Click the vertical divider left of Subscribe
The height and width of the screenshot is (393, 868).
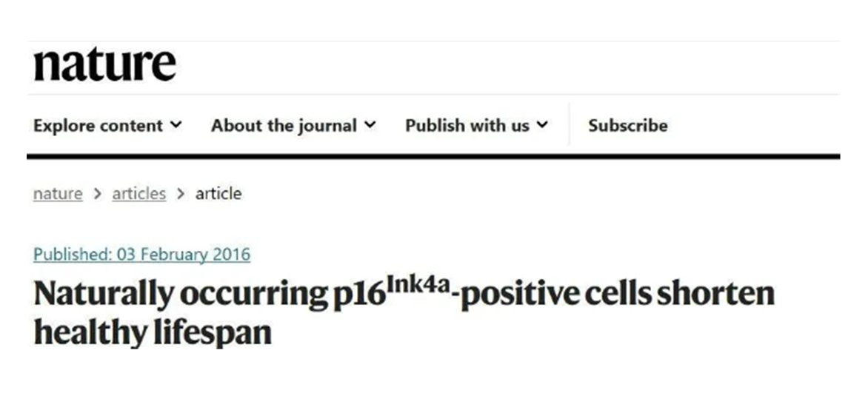click(569, 125)
